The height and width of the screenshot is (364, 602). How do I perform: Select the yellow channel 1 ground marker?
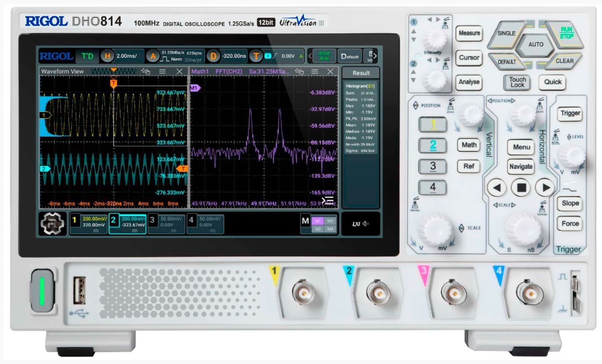coord(45,115)
